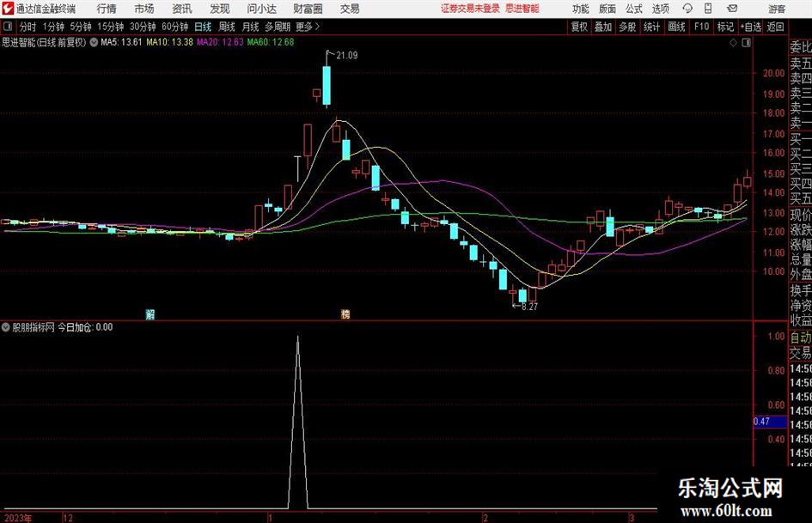This screenshot has width=812, height=523.
Task: Click the MA5: 13.61 indicator label
Action: 121,42
